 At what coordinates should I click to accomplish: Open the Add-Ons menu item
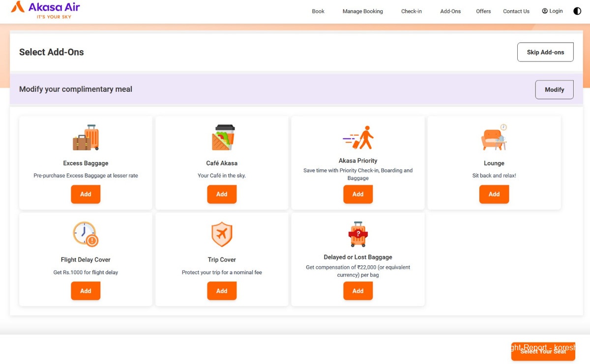click(x=450, y=11)
